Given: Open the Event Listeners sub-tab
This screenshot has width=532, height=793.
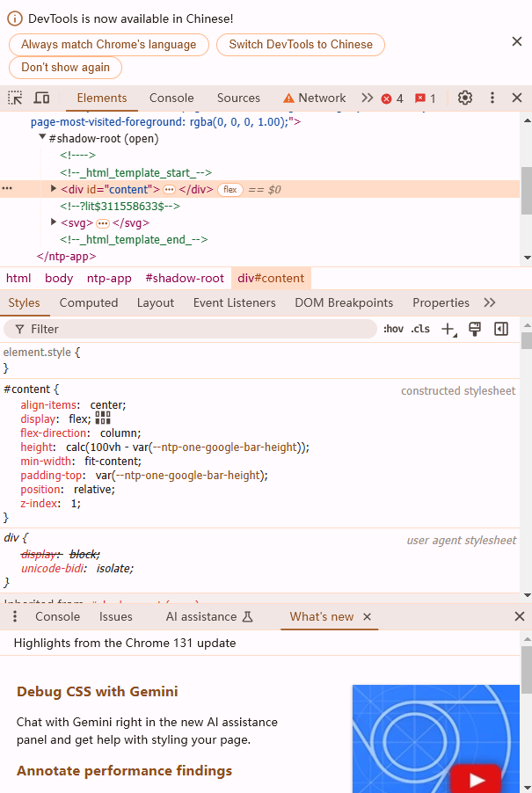Looking at the screenshot, I should (x=234, y=303).
